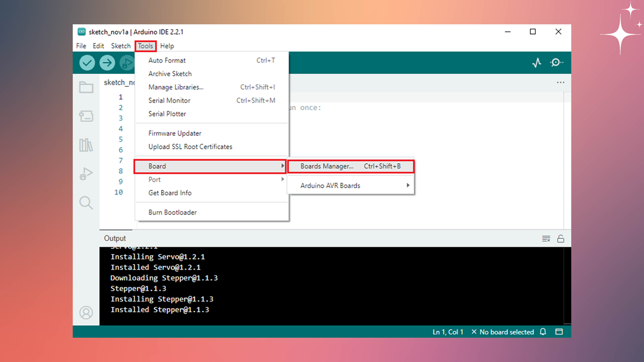Image resolution: width=644 pixels, height=362 pixels.
Task: Close the Arduino IDE window
Action: pos(558,32)
